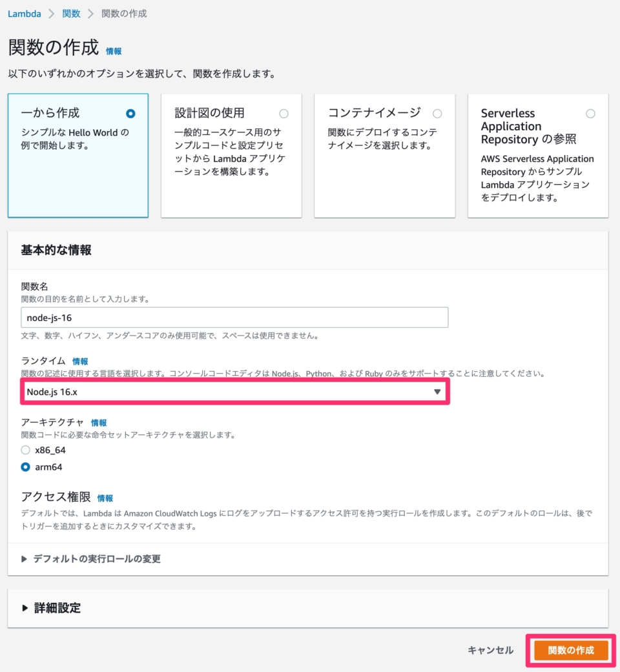Open the 情報 link beside アクセス権限
Screen dimensions: 620x672
point(104,498)
